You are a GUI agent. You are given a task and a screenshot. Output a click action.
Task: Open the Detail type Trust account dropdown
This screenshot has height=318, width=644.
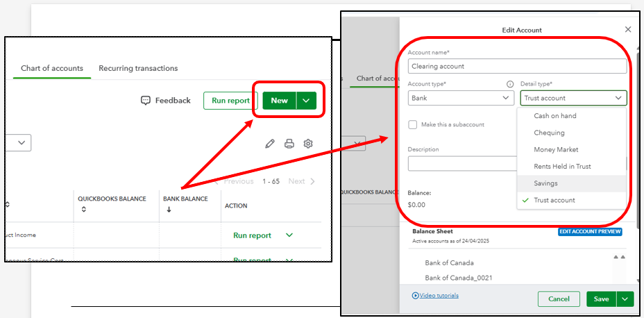coord(573,98)
